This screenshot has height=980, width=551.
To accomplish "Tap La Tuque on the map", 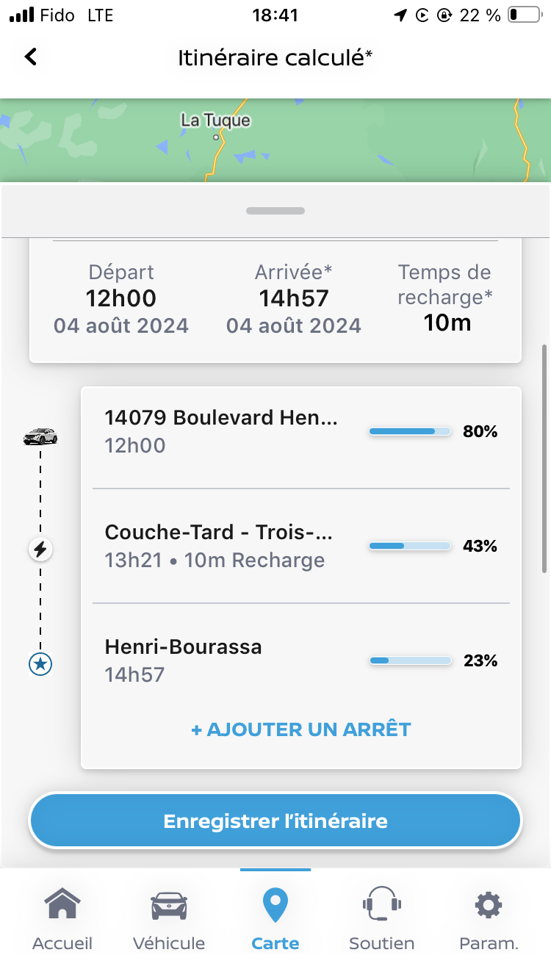I will pyautogui.click(x=215, y=121).
